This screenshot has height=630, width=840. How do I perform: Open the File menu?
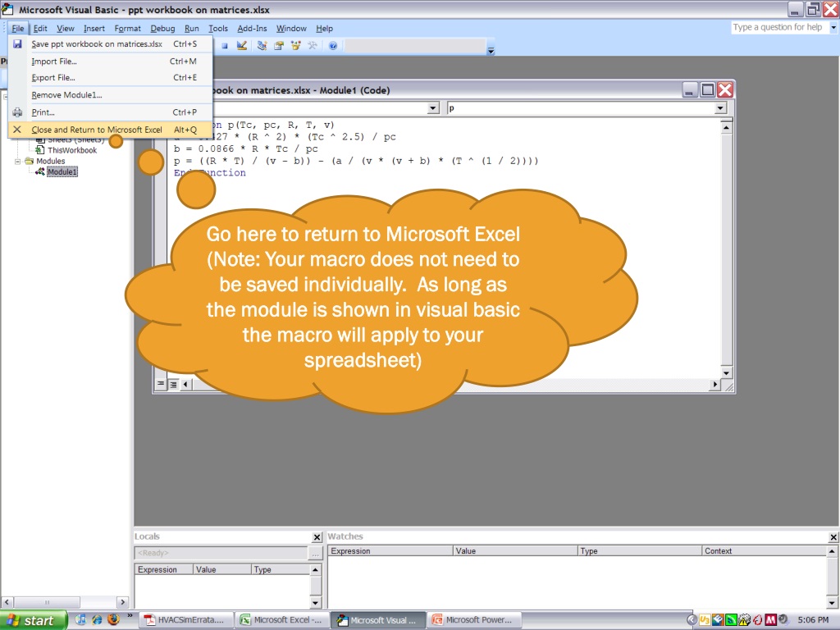click(x=18, y=29)
